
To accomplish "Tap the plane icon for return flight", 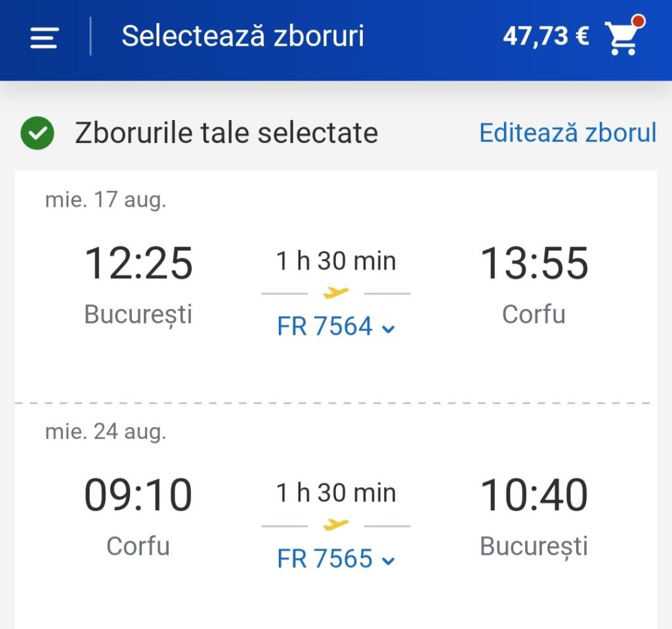I will (336, 524).
